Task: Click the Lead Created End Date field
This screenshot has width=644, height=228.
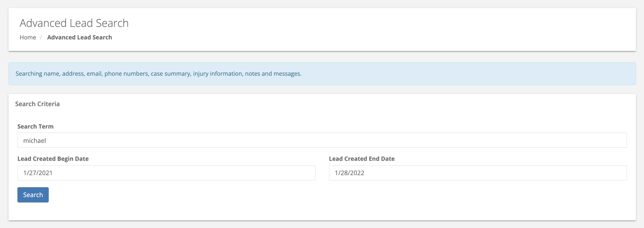Action: tap(478, 172)
